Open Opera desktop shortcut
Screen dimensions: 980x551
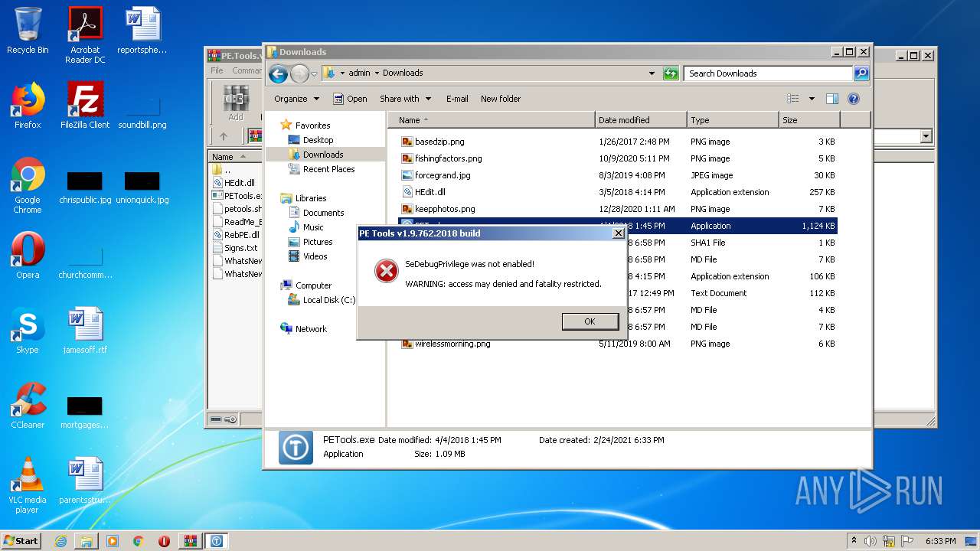(28, 256)
